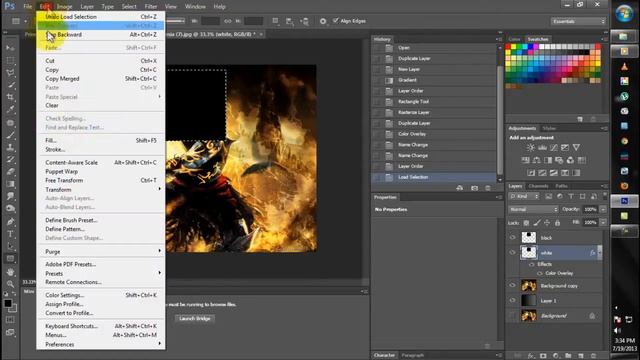Choose Step Backward from Edit menu
Image resolution: width=640 pixels, height=360 pixels.
(101, 35)
